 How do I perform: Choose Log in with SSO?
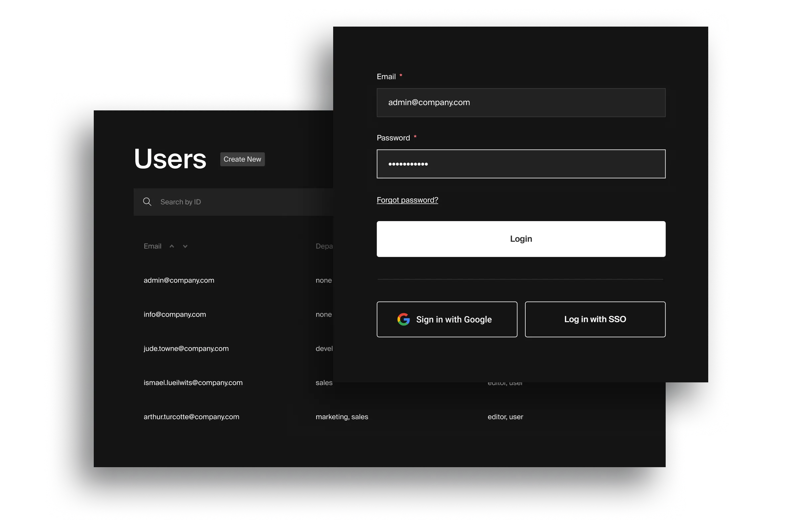[x=595, y=319]
